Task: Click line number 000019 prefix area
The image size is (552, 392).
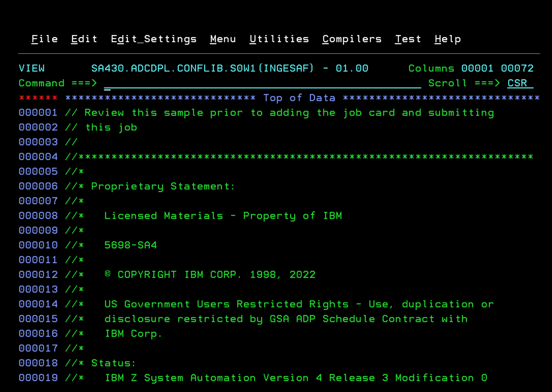Action: (38, 378)
